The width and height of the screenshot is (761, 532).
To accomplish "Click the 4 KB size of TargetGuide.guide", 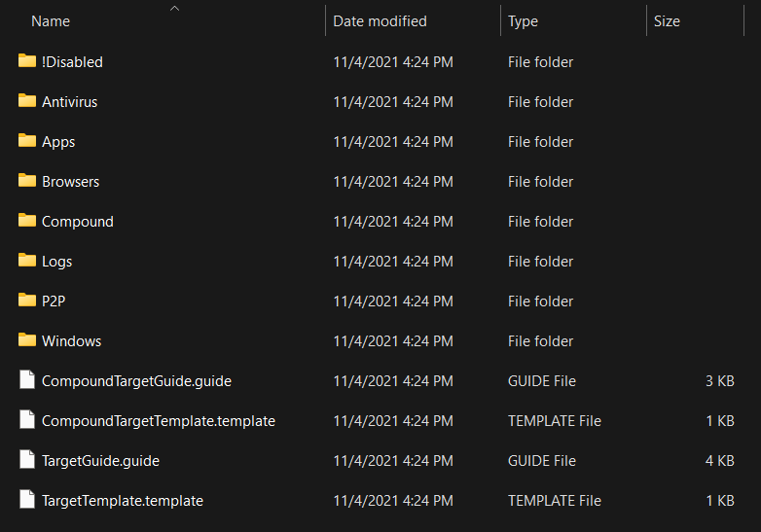I will 719,461.
